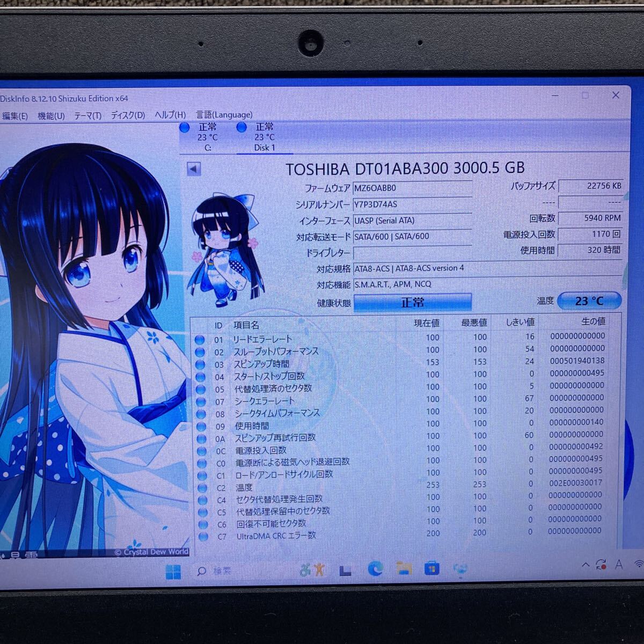Click the firmware field MZ6OABB0

pos(412,188)
